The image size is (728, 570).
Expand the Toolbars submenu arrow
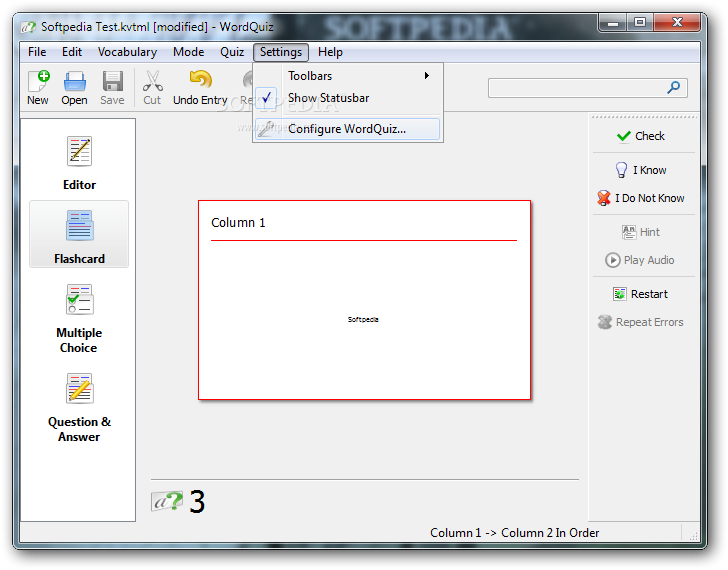tap(427, 76)
